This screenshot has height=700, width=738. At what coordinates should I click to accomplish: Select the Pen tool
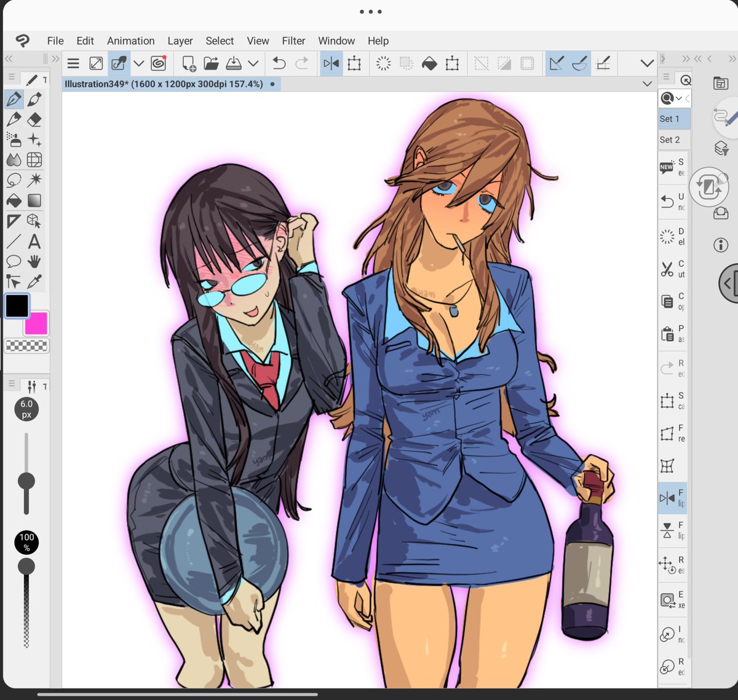coord(14,99)
